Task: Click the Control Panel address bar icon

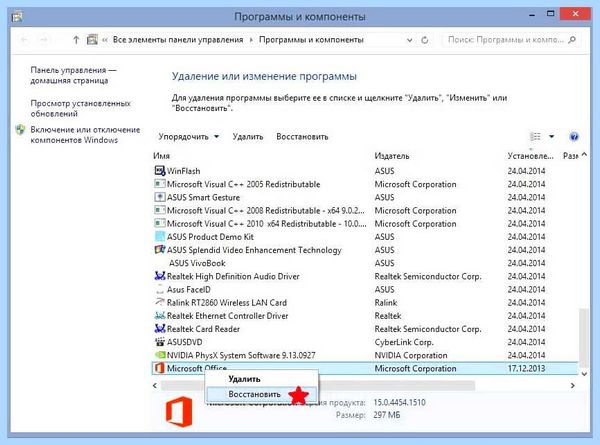Action: coord(92,39)
